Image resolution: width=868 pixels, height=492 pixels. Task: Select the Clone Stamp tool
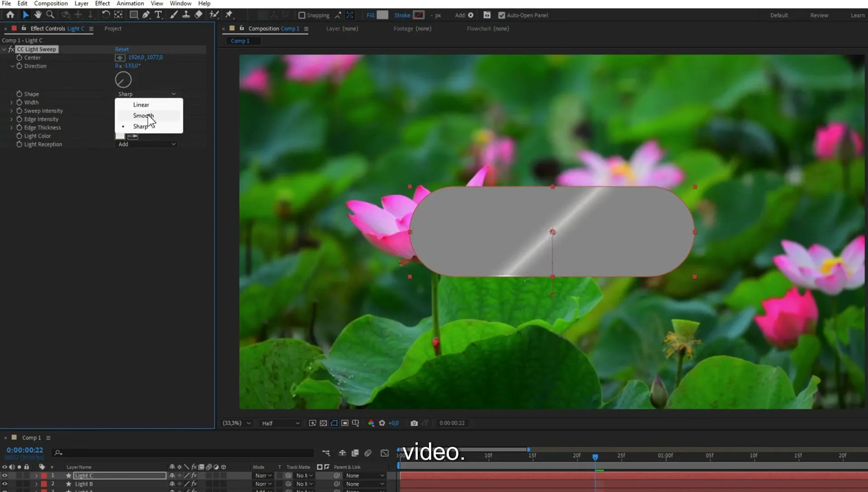pos(186,15)
